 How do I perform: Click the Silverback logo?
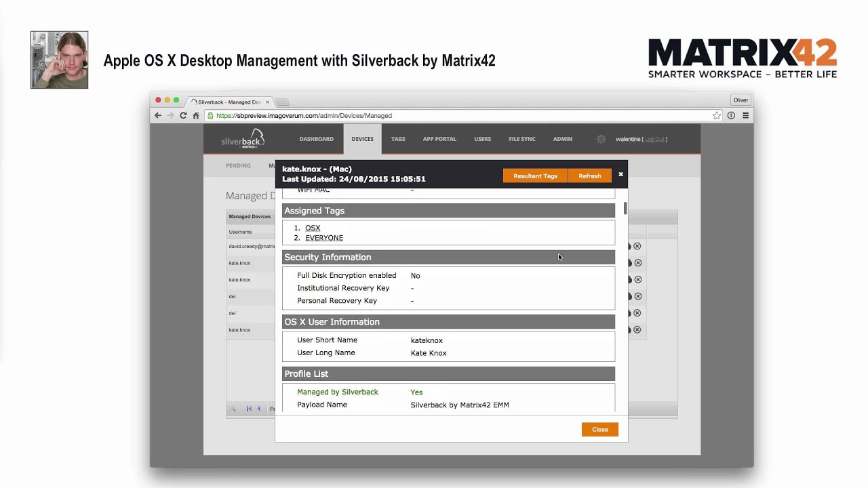pos(243,139)
